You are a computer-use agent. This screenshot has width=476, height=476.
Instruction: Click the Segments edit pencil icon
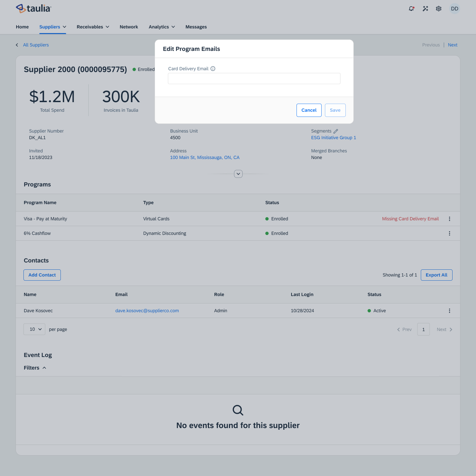(x=336, y=131)
